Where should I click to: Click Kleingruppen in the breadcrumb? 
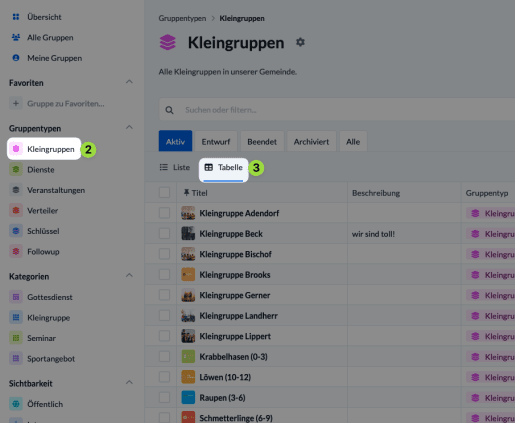(x=242, y=18)
